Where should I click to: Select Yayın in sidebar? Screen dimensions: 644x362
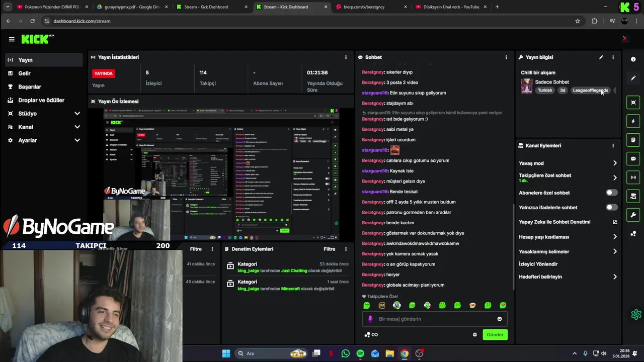click(x=43, y=60)
